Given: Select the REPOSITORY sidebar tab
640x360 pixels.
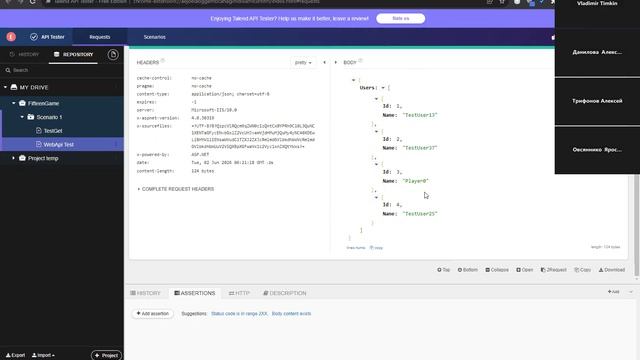Looking at the screenshot, I should (x=73, y=54).
